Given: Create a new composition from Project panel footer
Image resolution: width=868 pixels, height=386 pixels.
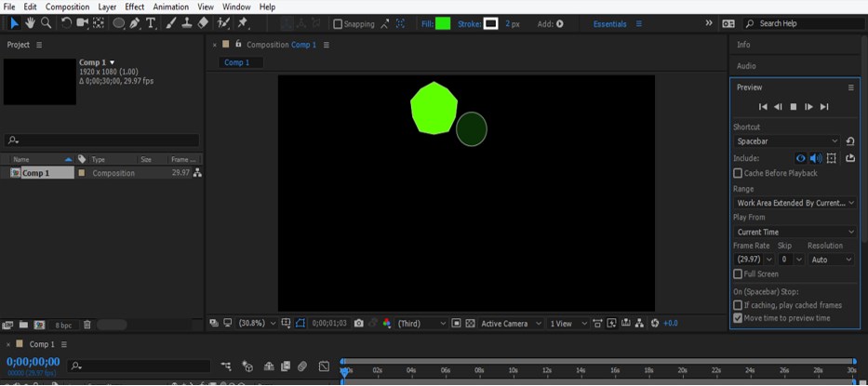Looking at the screenshot, I should pyautogui.click(x=39, y=326).
